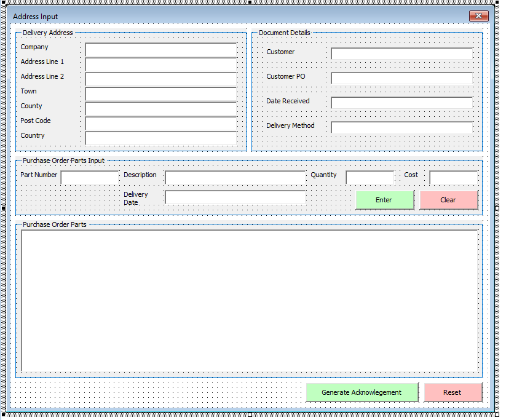The image size is (506, 420).
Task: Click the Quantity text field
Action: tap(370, 177)
